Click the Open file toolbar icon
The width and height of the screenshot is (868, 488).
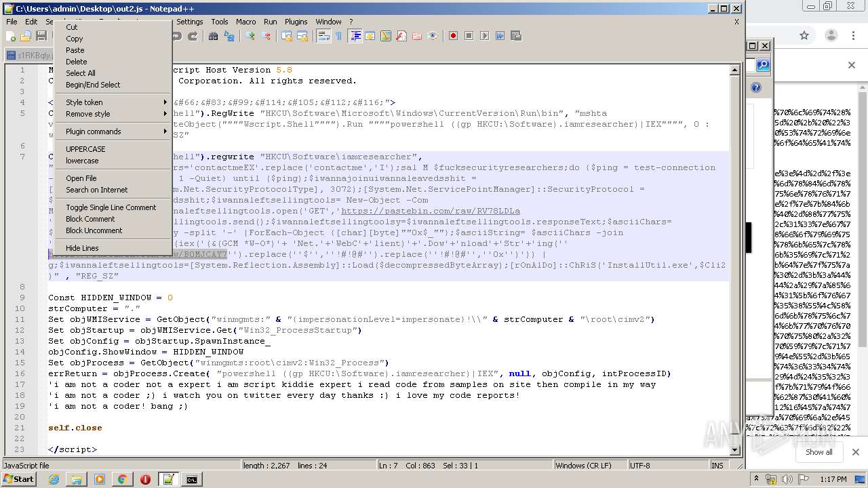point(26,36)
